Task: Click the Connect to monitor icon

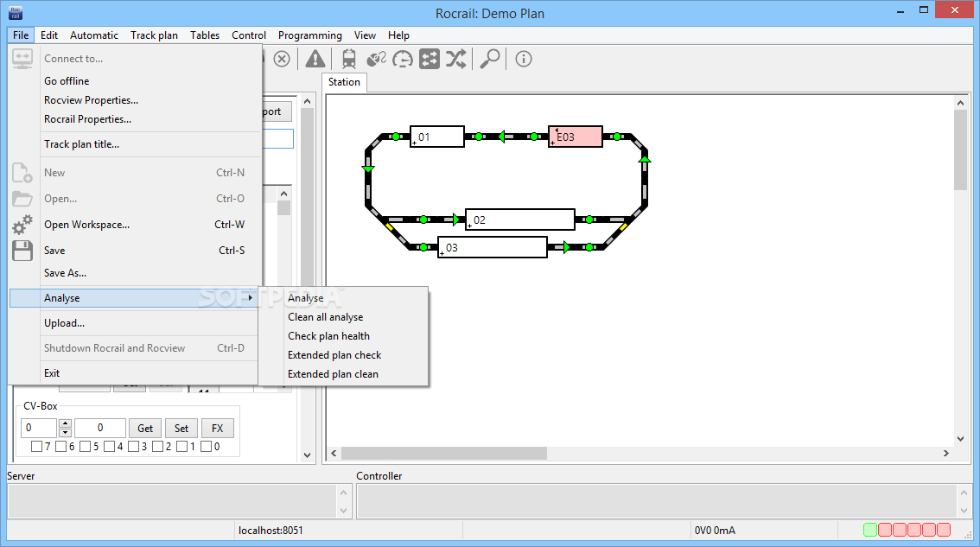Action: [22, 59]
